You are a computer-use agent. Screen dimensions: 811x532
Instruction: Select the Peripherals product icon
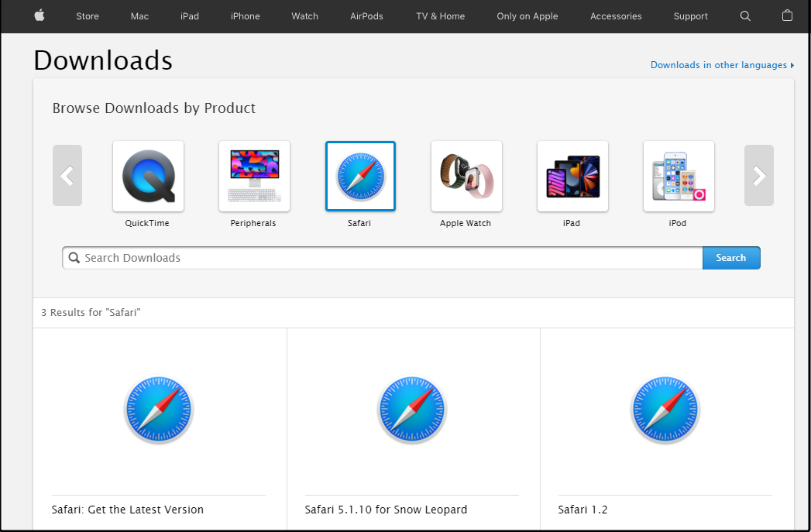[x=255, y=177]
